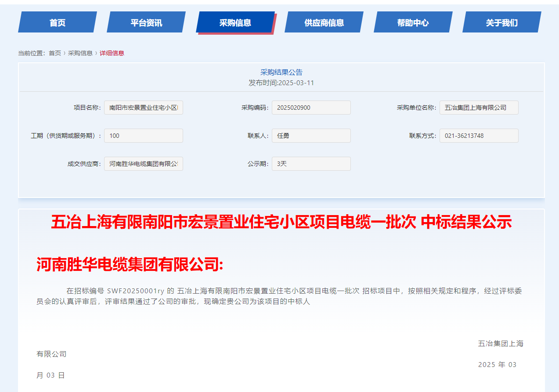Select the 工期 field showing 100

pos(143,135)
